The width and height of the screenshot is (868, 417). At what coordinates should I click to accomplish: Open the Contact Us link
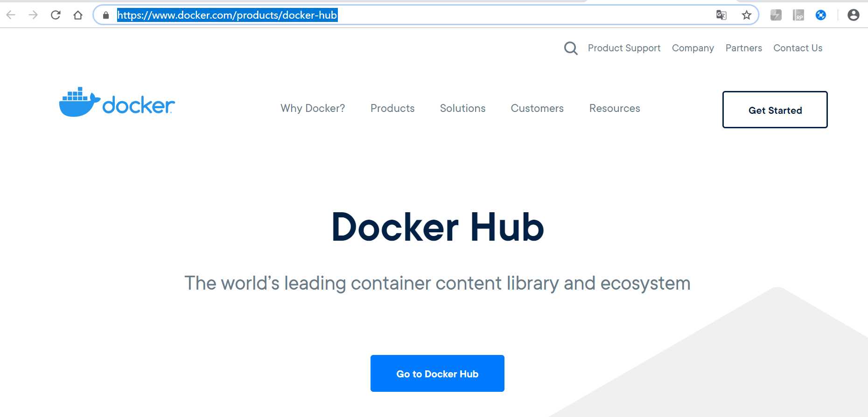coord(798,48)
